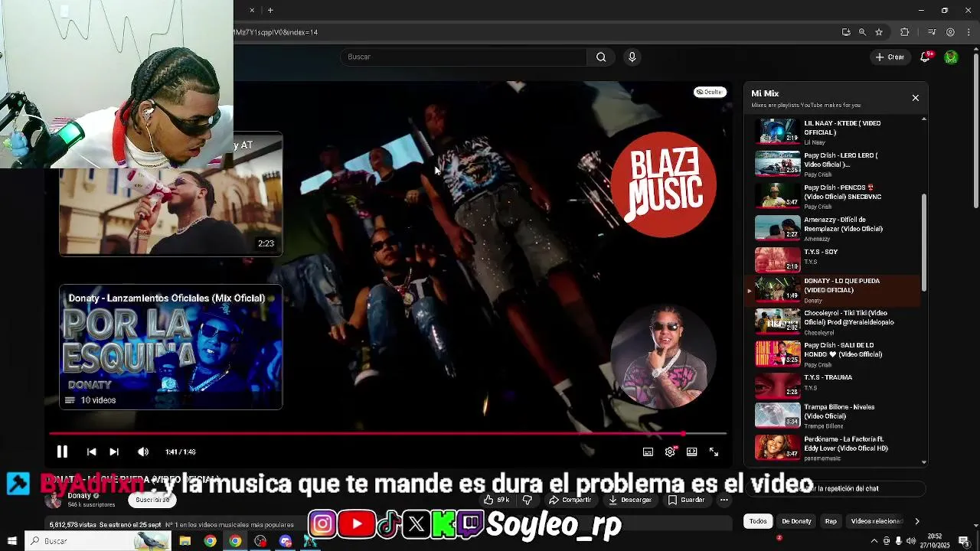The width and height of the screenshot is (980, 551).
Task: Click the Crear button
Action: [x=890, y=57]
